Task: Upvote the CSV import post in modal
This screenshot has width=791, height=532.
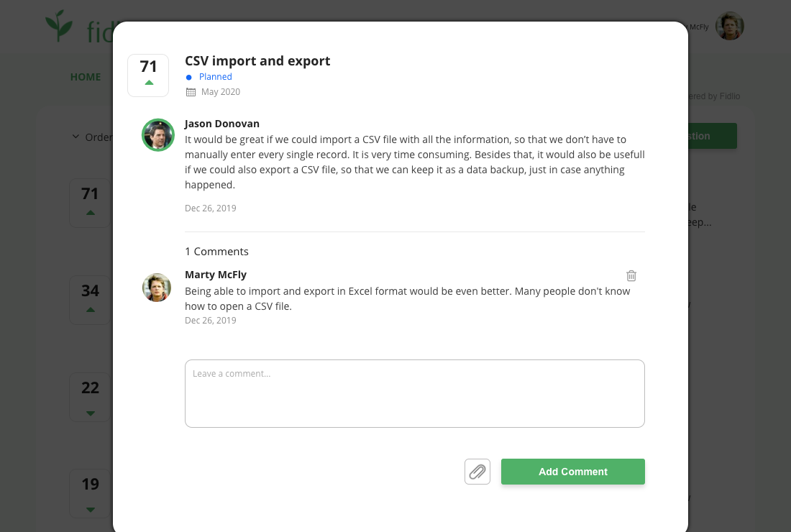Action: click(x=149, y=83)
